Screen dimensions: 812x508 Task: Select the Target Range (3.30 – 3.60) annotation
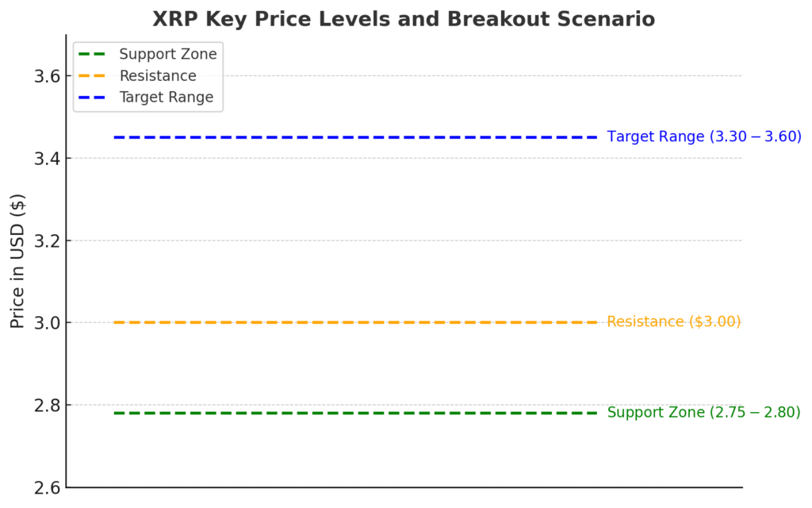pyautogui.click(x=704, y=137)
